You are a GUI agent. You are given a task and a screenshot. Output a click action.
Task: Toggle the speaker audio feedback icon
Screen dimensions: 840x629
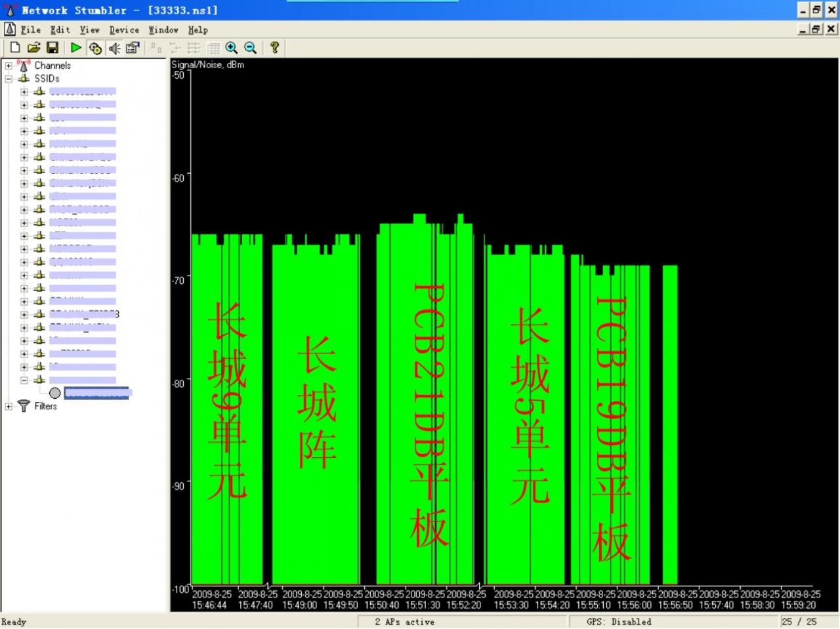tap(114, 48)
